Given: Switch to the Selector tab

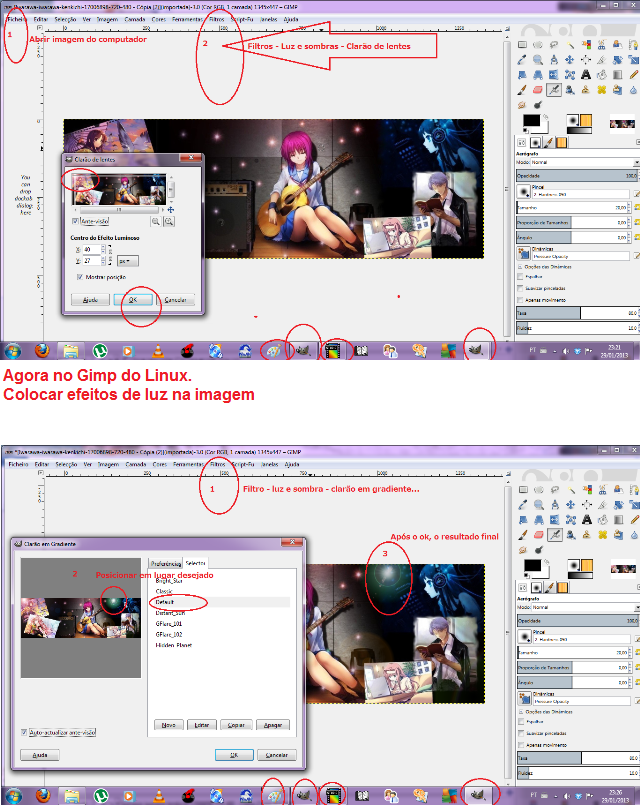Looking at the screenshot, I should point(195,563).
